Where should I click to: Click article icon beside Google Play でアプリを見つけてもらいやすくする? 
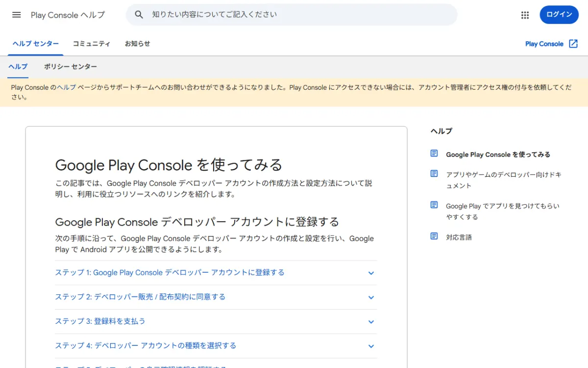click(434, 205)
